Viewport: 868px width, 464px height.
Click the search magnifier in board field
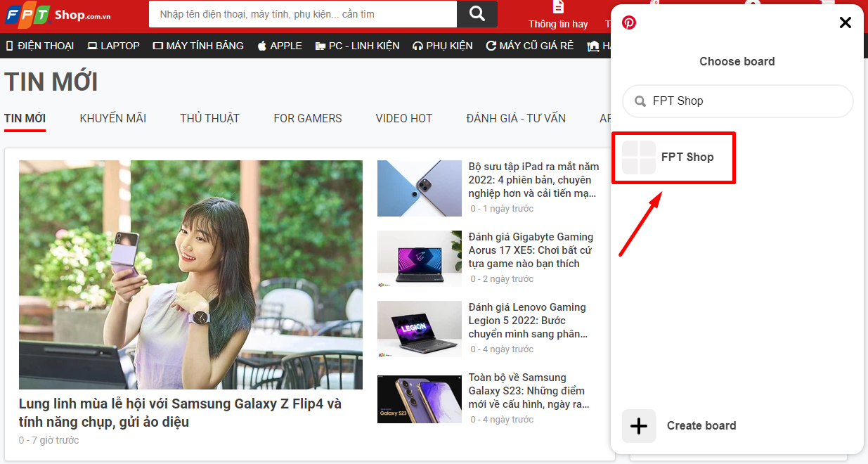tap(640, 101)
